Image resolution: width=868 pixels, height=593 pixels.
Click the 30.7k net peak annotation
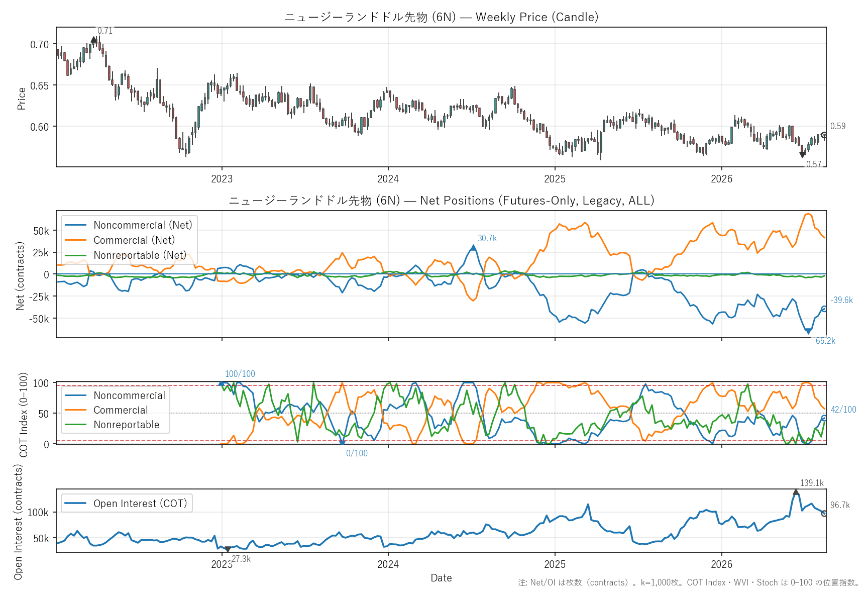pyautogui.click(x=487, y=238)
